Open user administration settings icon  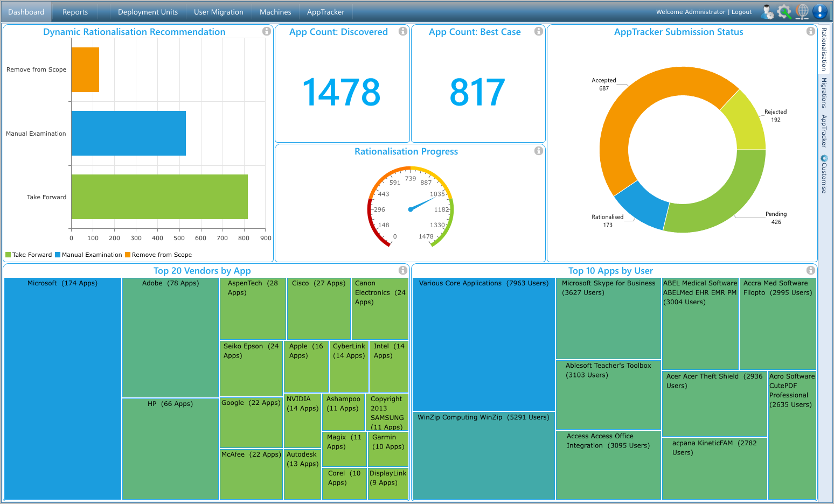point(768,12)
